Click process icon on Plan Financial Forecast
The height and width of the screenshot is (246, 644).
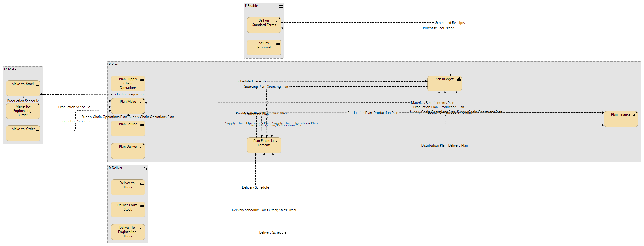point(278,141)
